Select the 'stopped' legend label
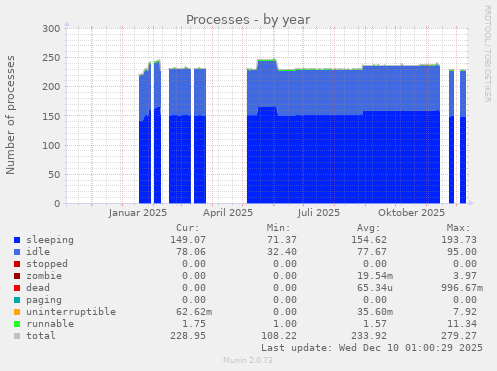497x371 pixels. (47, 264)
